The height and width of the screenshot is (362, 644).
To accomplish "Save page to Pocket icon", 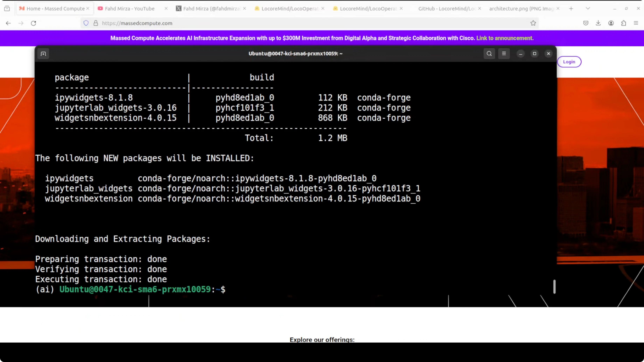I will point(586,23).
